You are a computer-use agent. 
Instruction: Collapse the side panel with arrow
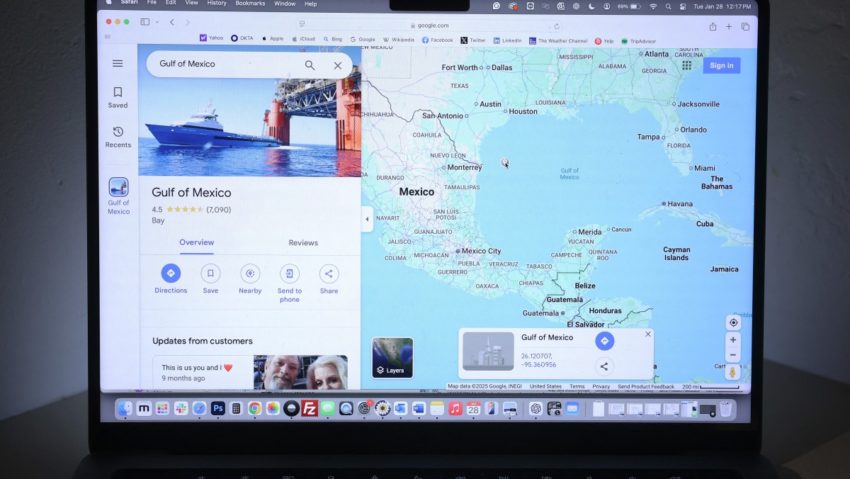pyautogui.click(x=367, y=219)
